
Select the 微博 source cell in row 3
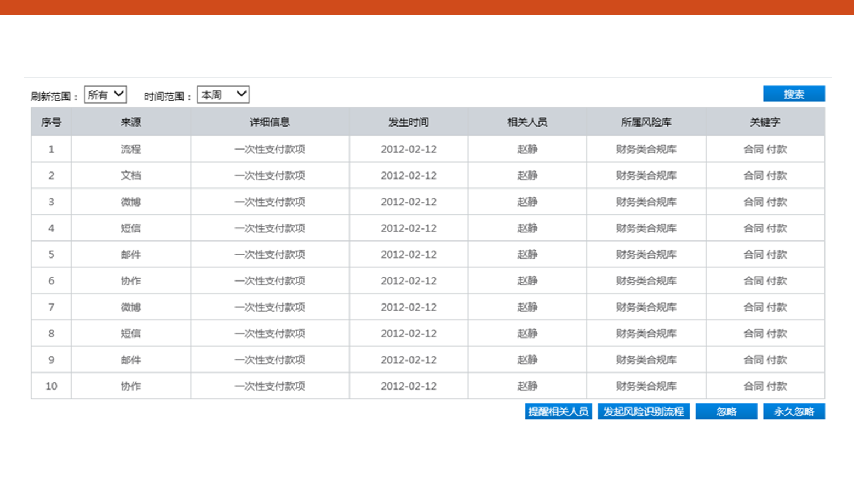click(131, 202)
